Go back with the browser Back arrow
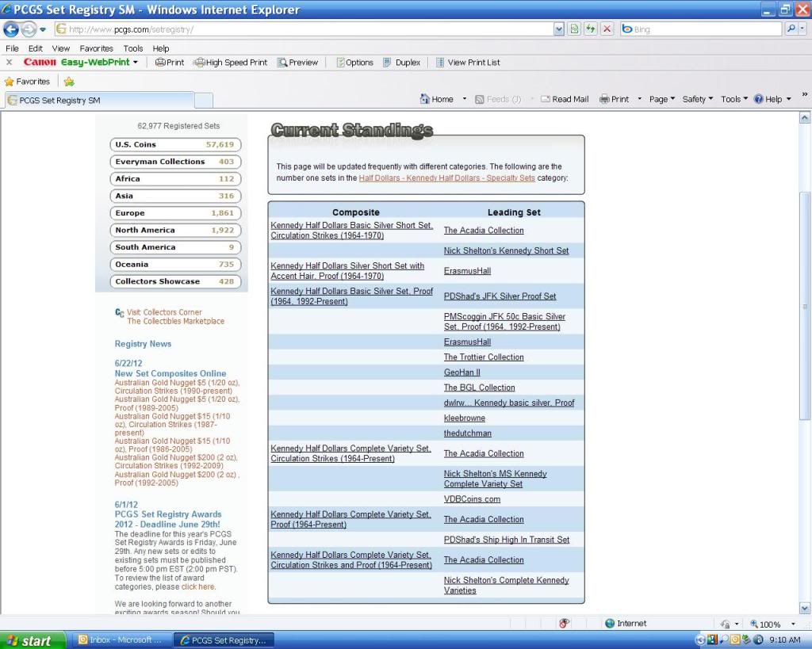812x649 pixels. point(11,29)
